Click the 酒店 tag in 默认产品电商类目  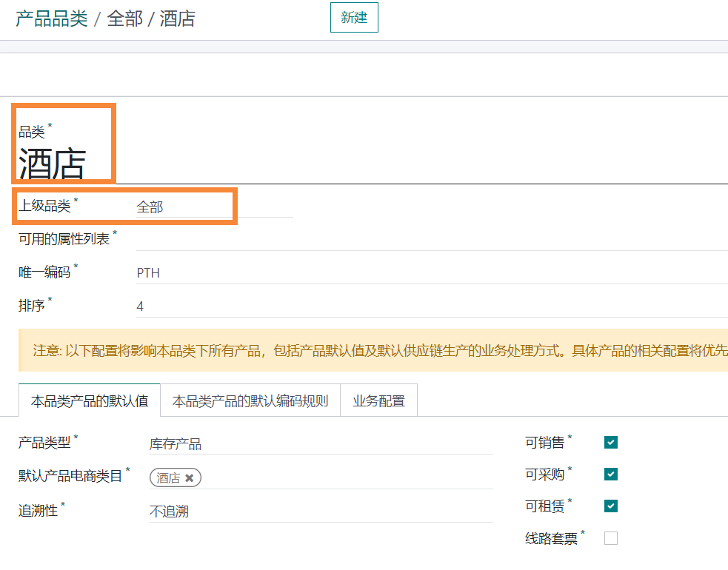tap(168, 478)
